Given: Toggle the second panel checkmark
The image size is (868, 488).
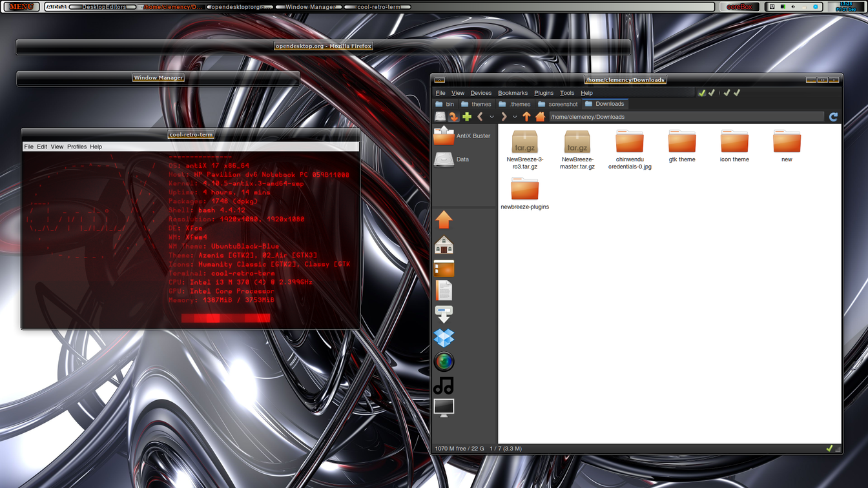Looking at the screenshot, I should tap(712, 93).
